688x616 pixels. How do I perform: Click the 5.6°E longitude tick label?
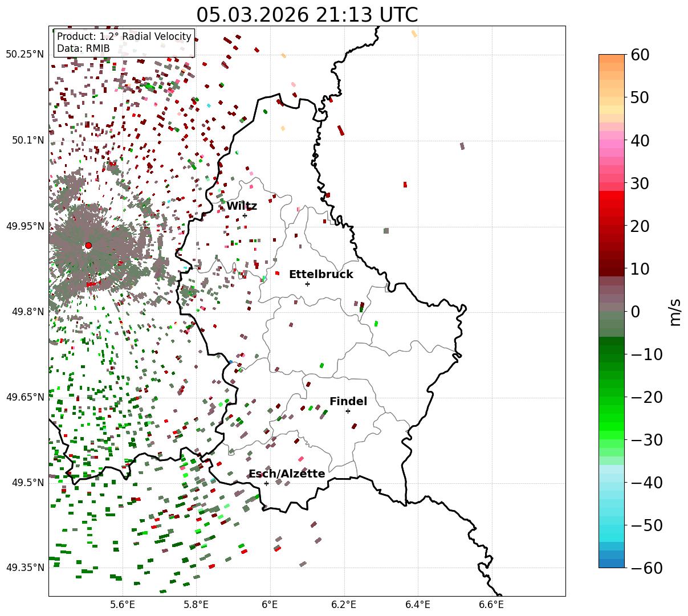point(123,605)
